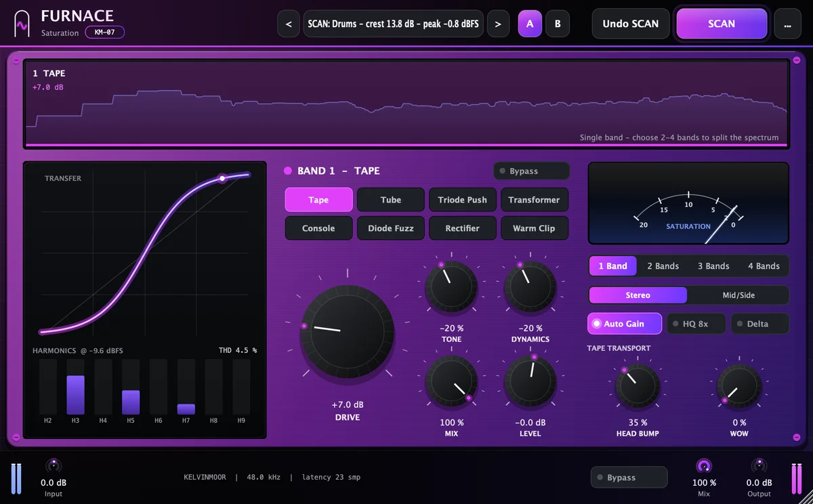Click the saturation VU meter display

pyautogui.click(x=688, y=203)
